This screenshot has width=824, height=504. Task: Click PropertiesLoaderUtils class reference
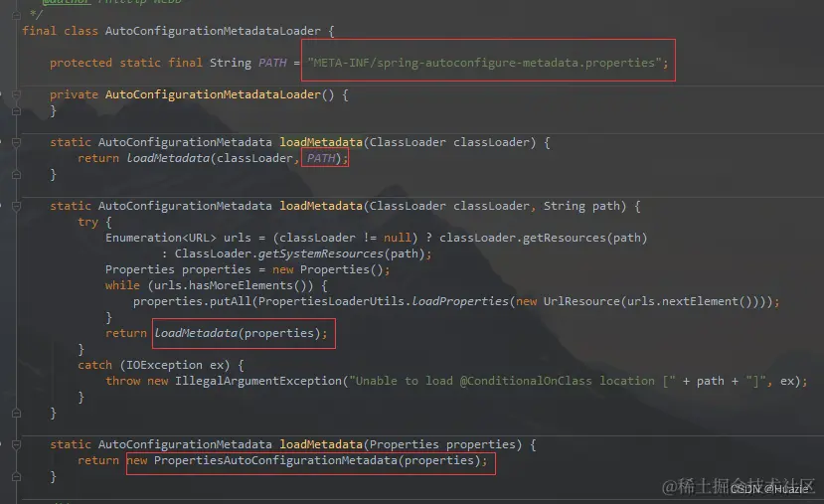[331, 301]
